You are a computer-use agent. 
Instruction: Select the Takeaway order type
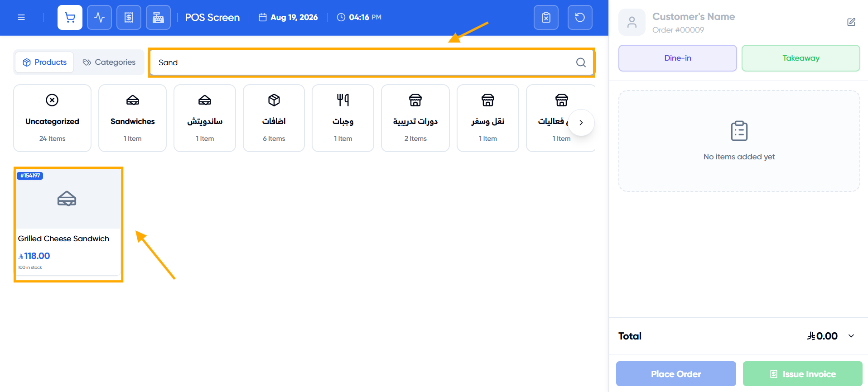[800, 58]
